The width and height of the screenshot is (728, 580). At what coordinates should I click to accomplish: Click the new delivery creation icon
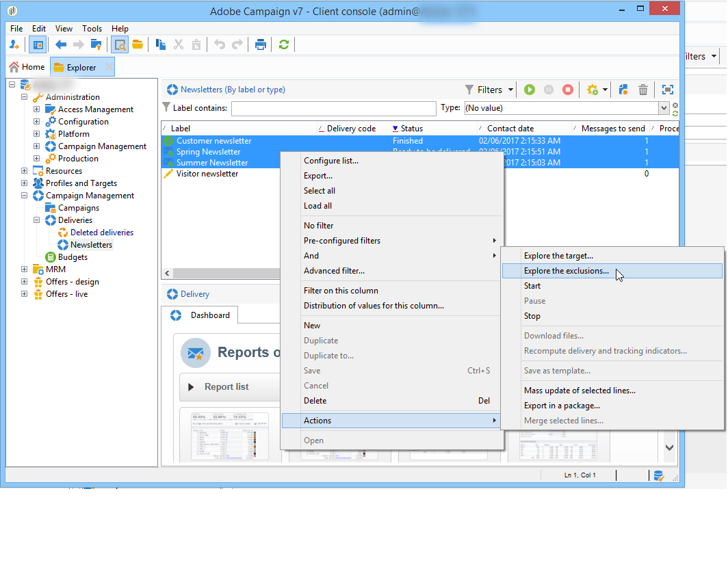click(623, 90)
